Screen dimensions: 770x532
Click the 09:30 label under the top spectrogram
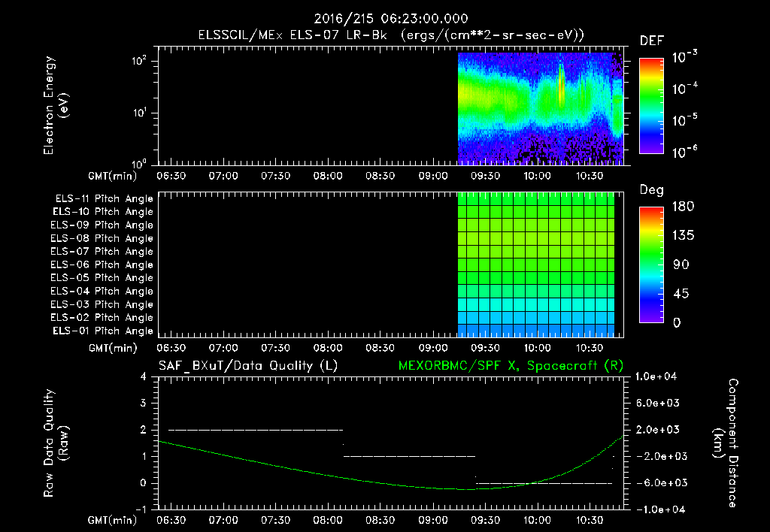[x=485, y=176]
